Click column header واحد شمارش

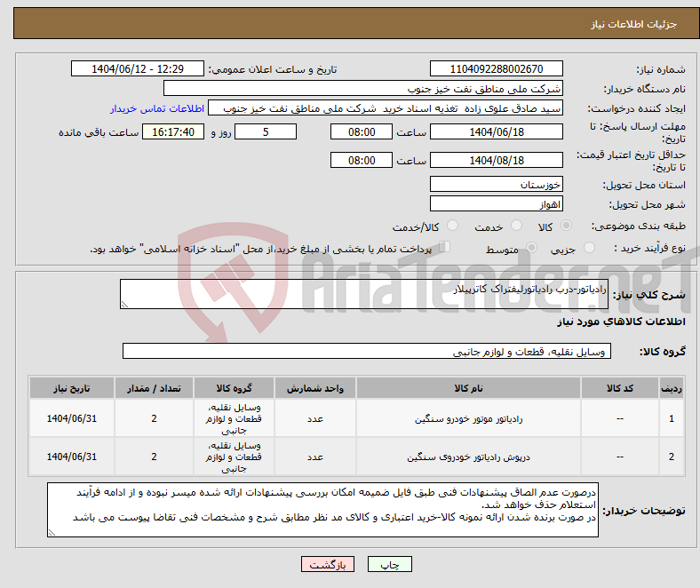pos(315,388)
